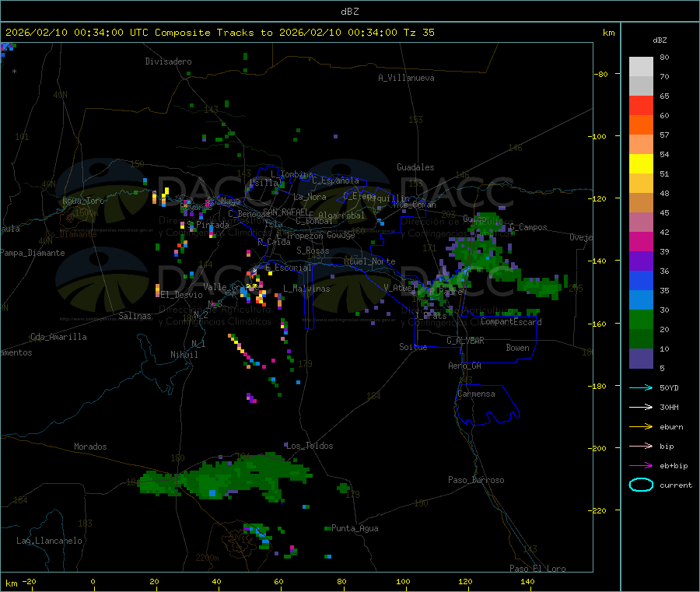Select the yellow eburn arrow legend symbol
The height and width of the screenshot is (592, 700).
(641, 426)
